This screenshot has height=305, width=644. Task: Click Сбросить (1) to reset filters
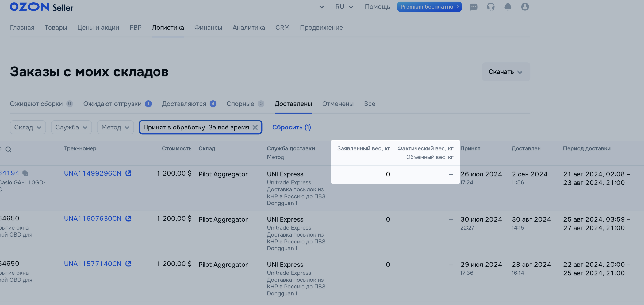coord(292,127)
